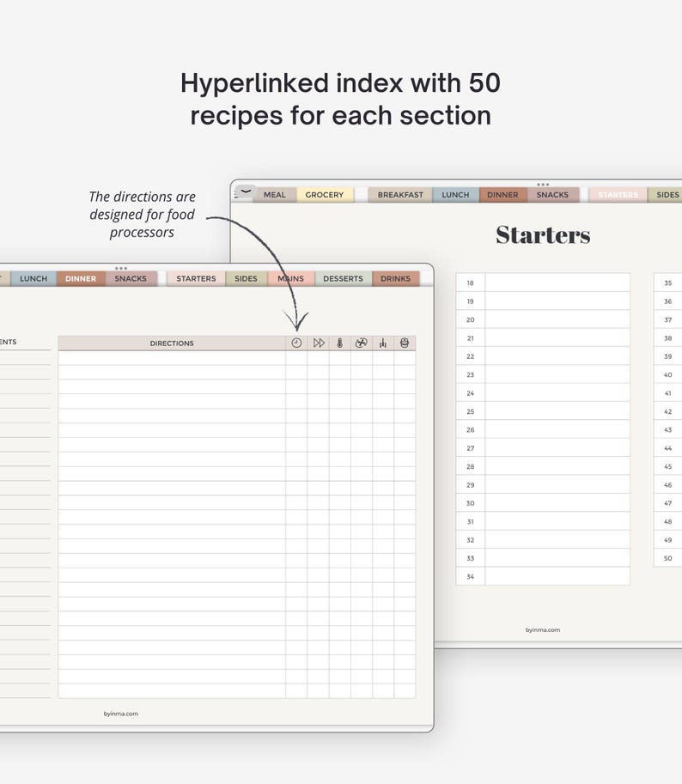Viewport: 682px width, 784px height.
Task: Open the DRINKS tab on the recipe page
Action: pos(395,278)
